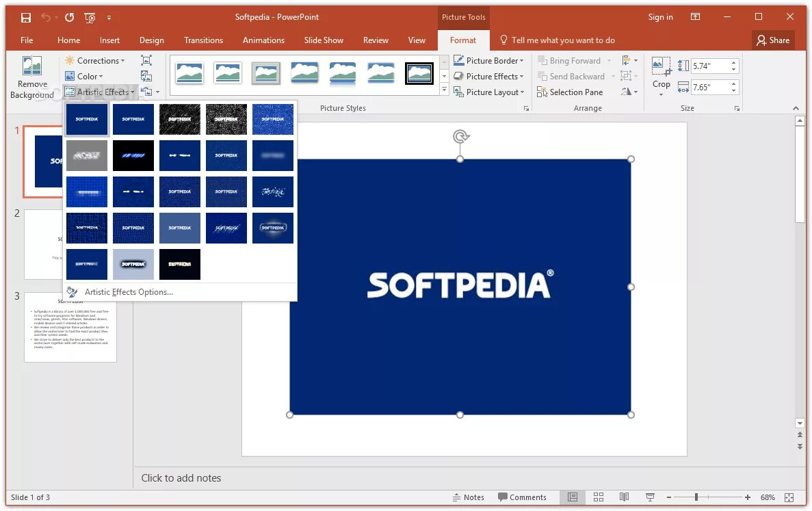Click the Redo/Repeat icon in title bar
This screenshot has height=511, width=812.
[x=69, y=18]
